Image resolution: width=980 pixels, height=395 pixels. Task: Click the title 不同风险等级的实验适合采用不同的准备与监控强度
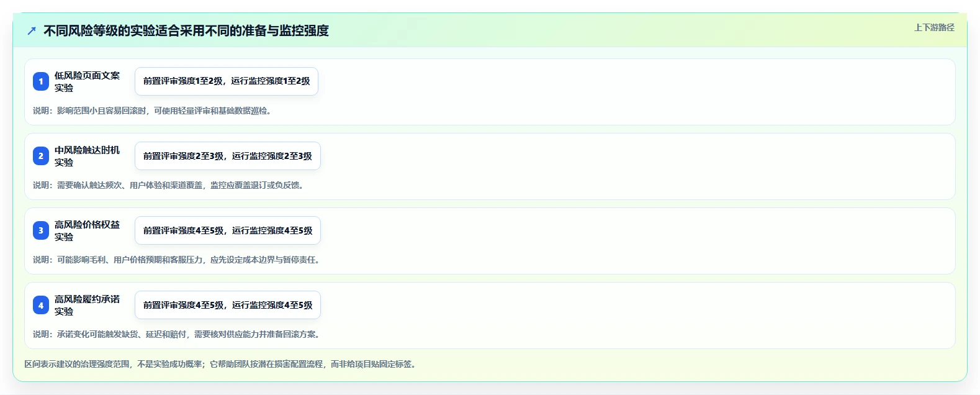pyautogui.click(x=186, y=30)
